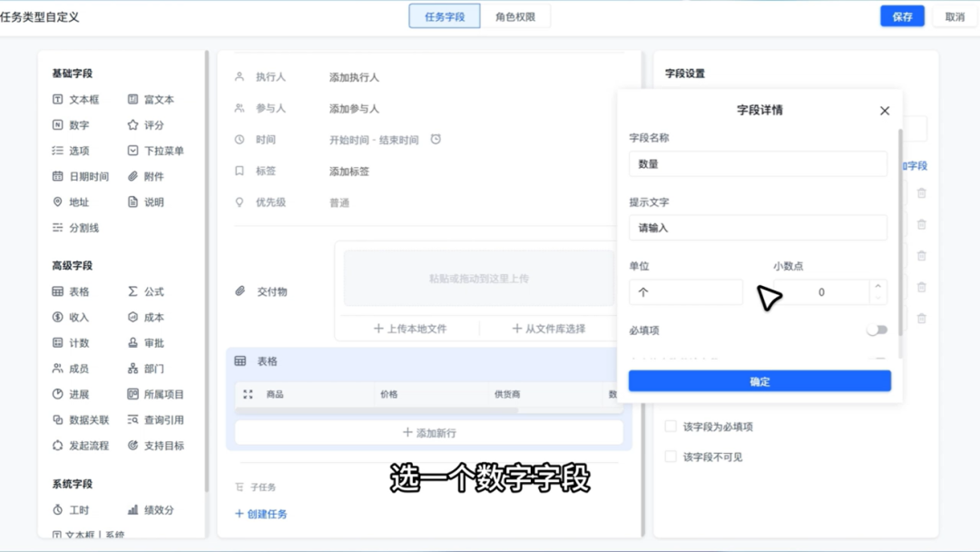980x552 pixels.
Task: Check 该字段不可见 checkbox
Action: point(671,457)
